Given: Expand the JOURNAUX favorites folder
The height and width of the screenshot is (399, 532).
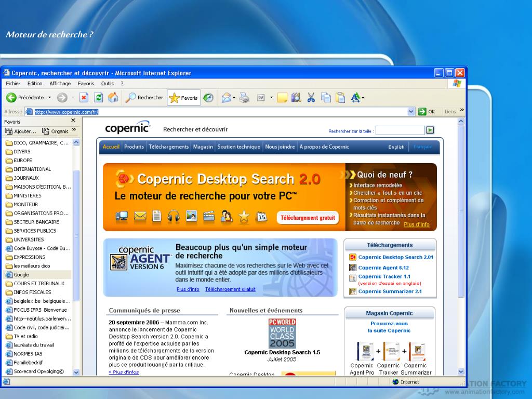Looking at the screenshot, I should (22, 178).
